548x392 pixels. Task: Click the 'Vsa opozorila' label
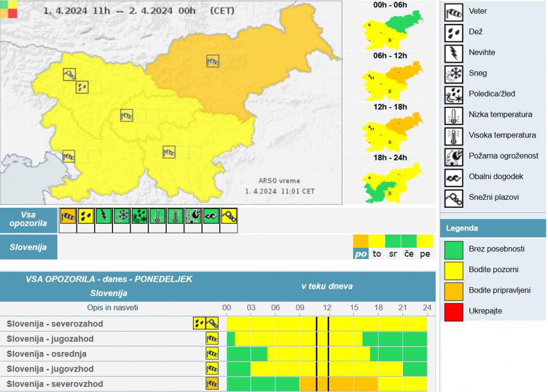tap(29, 220)
